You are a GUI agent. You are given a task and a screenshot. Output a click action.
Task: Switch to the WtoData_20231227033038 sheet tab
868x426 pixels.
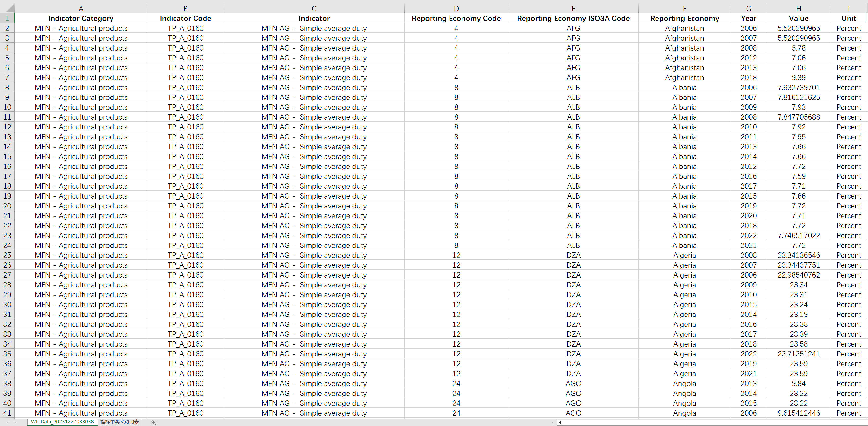coord(62,422)
